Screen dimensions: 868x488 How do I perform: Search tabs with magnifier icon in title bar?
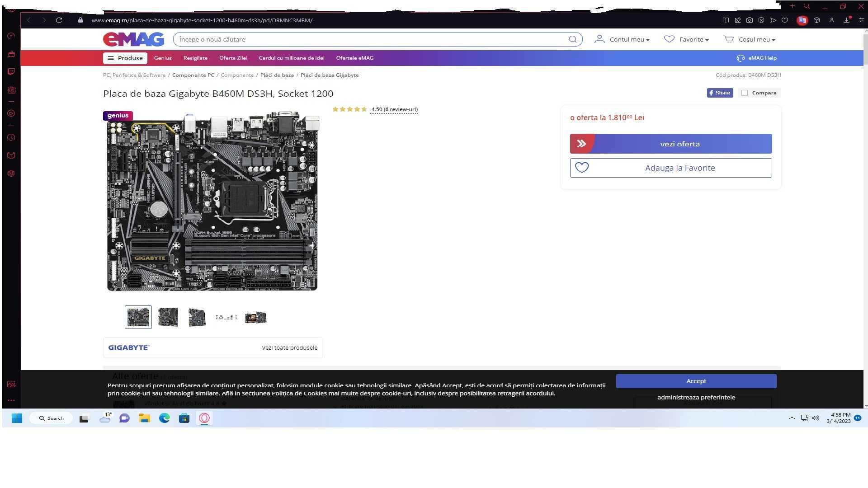point(807,6)
